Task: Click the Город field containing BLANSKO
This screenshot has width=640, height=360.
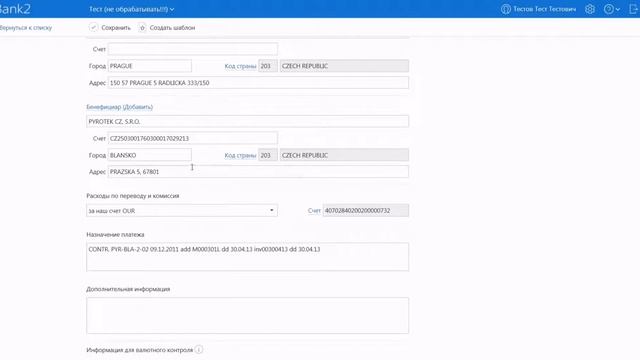Action: pos(149,155)
